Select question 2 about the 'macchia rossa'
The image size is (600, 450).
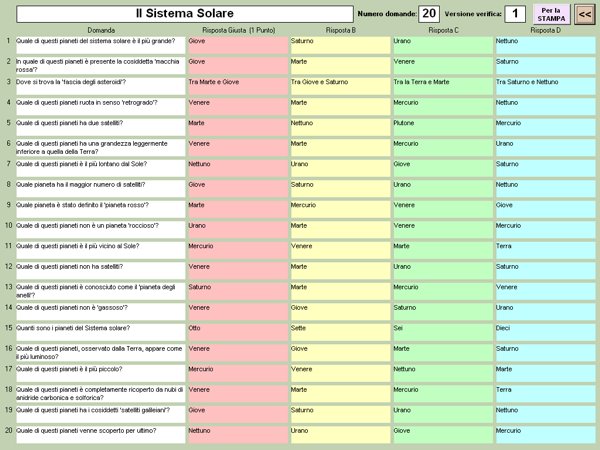pos(101,66)
